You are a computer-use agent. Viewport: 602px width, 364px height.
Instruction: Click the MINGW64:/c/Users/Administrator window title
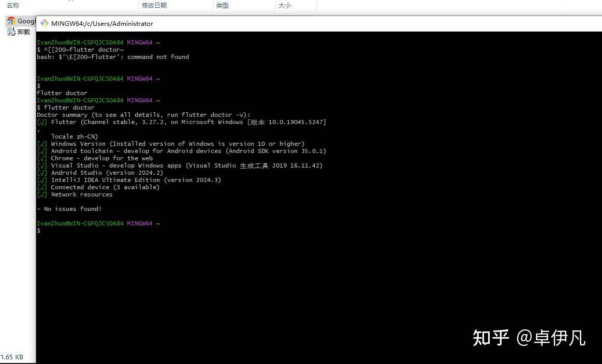[102, 24]
